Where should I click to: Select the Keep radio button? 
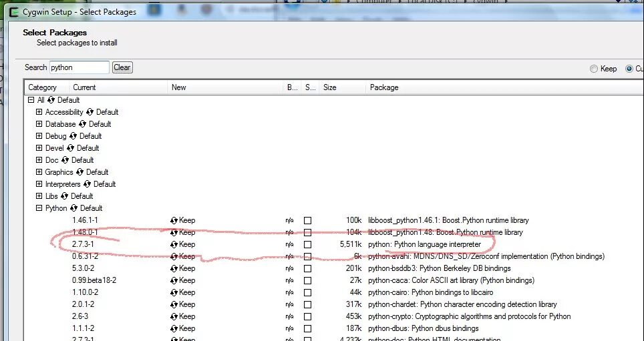pos(593,69)
